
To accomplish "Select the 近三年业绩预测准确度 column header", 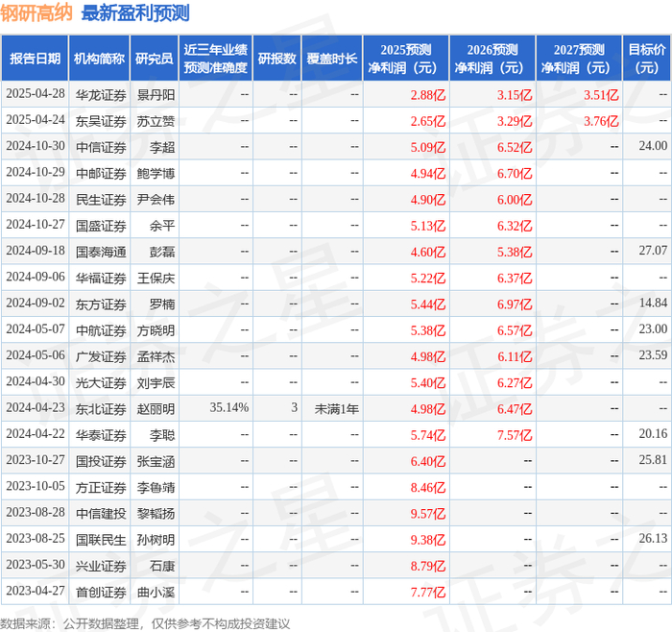I will tap(216, 59).
